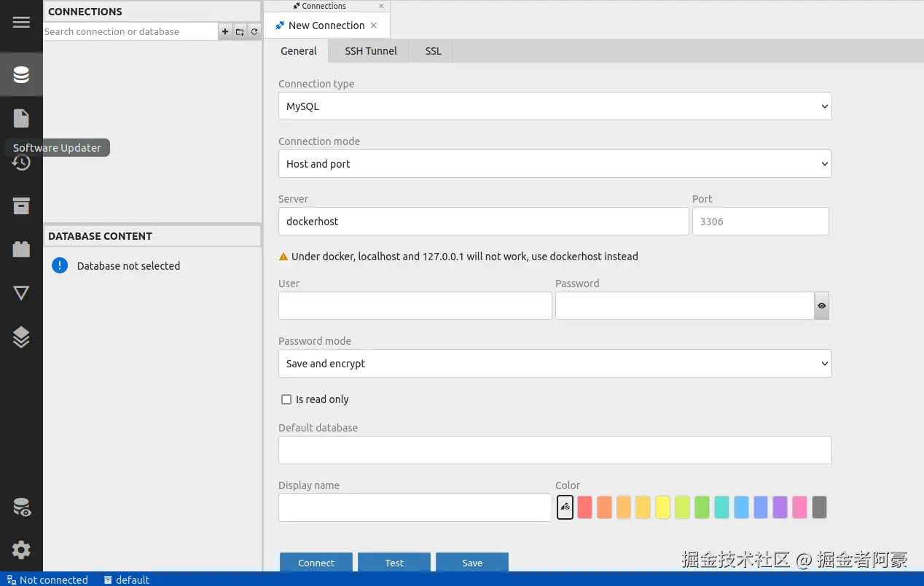Click the Test button
This screenshot has height=586, width=924.
pos(394,563)
